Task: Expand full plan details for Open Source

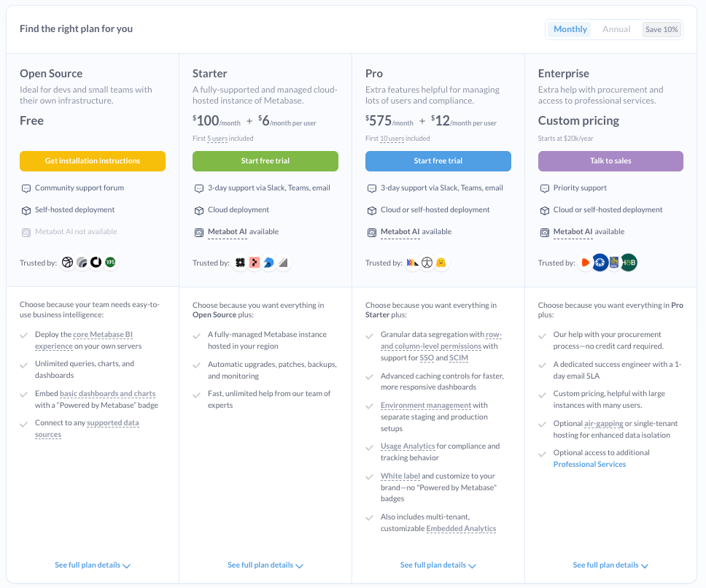Action: click(93, 565)
